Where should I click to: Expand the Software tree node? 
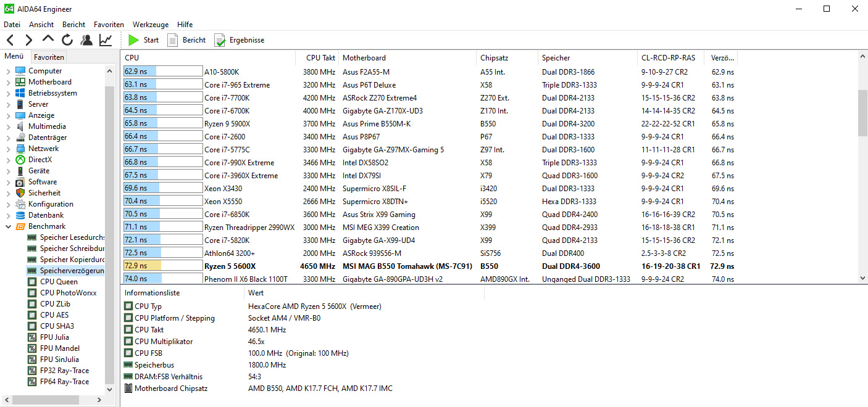point(8,182)
